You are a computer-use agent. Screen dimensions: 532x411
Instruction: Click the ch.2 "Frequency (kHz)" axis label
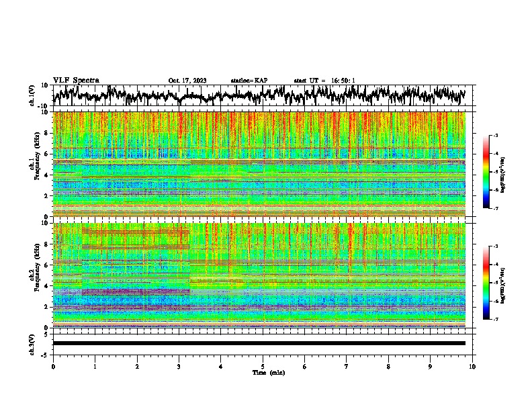[x=38, y=266]
